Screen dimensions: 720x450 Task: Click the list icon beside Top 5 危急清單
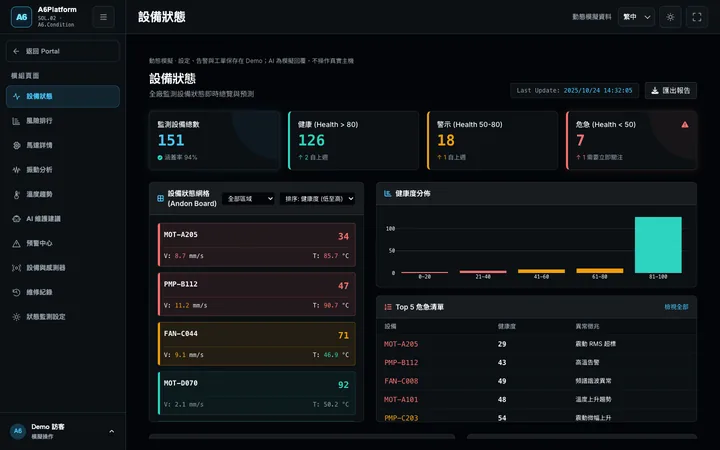point(388,307)
